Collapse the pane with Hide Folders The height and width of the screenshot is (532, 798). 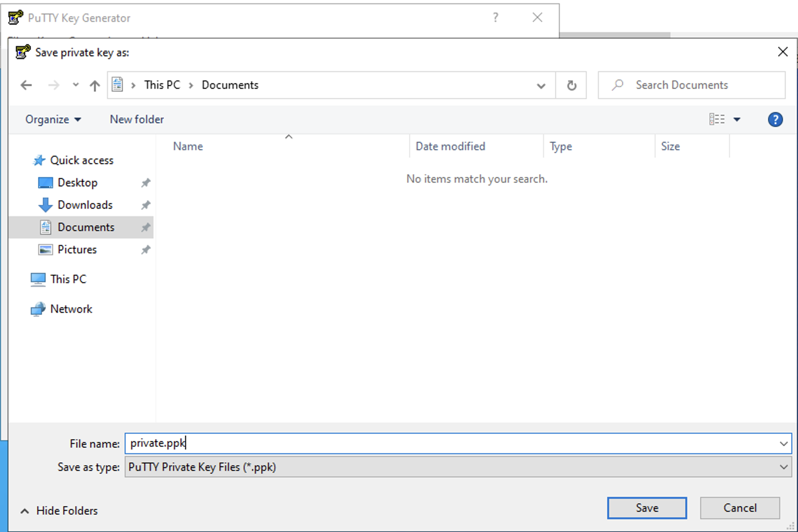59,511
